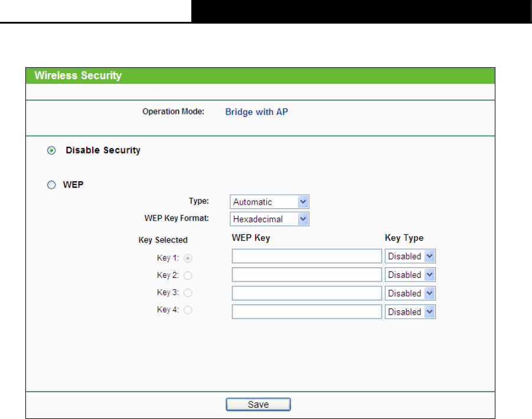Image resolution: width=532 pixels, height=419 pixels.
Task: Click the Key 2 WEP Key field
Action: pos(307,274)
